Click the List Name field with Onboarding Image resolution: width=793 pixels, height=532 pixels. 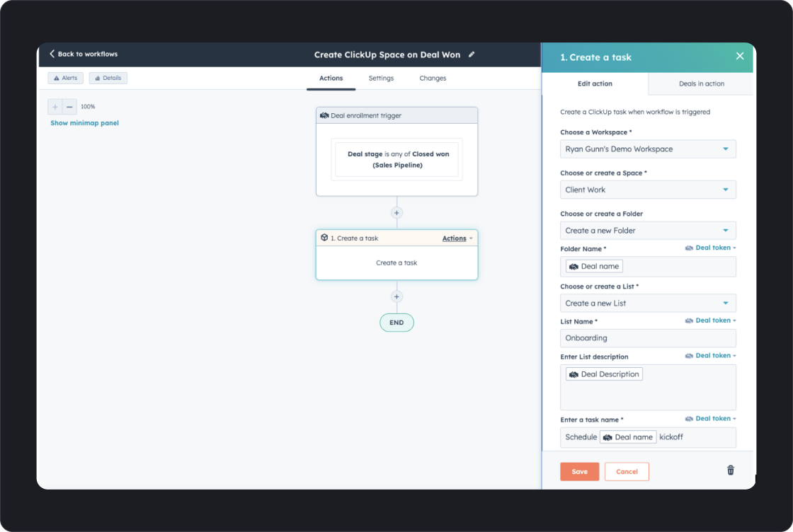click(x=648, y=338)
